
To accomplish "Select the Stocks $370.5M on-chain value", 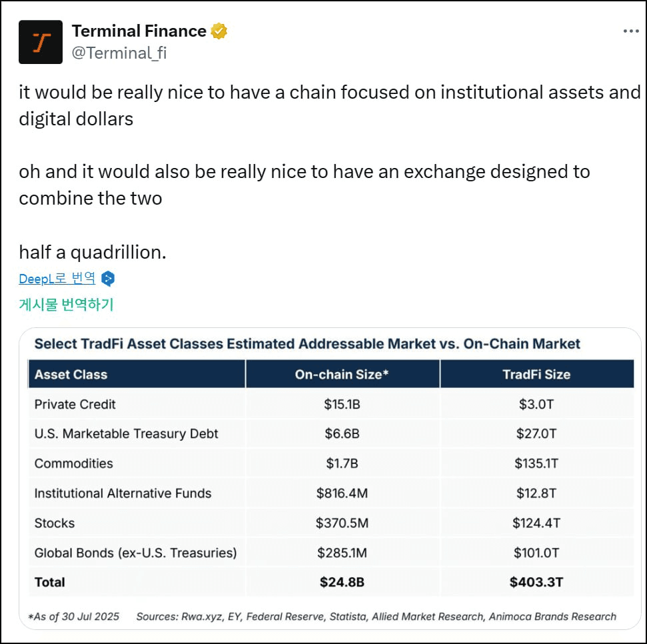I will (342, 523).
